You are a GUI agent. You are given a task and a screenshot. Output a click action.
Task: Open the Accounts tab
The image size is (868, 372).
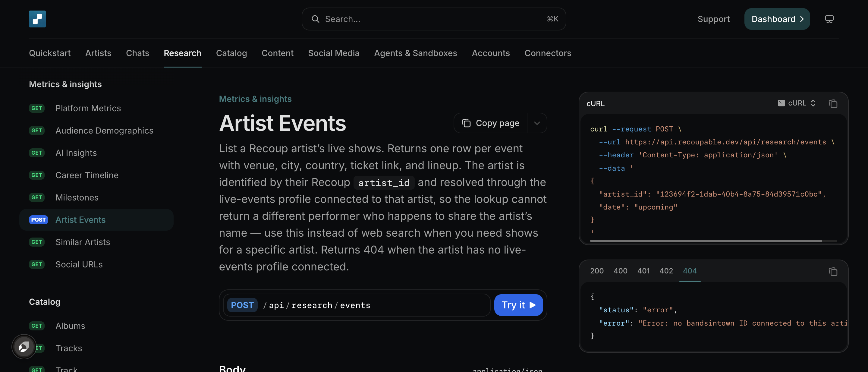point(491,53)
